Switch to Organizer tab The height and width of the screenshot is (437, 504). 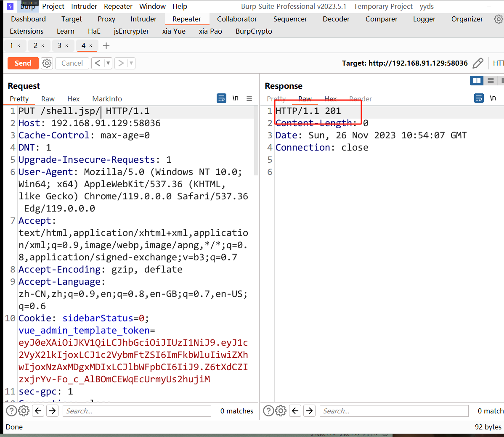point(467,19)
